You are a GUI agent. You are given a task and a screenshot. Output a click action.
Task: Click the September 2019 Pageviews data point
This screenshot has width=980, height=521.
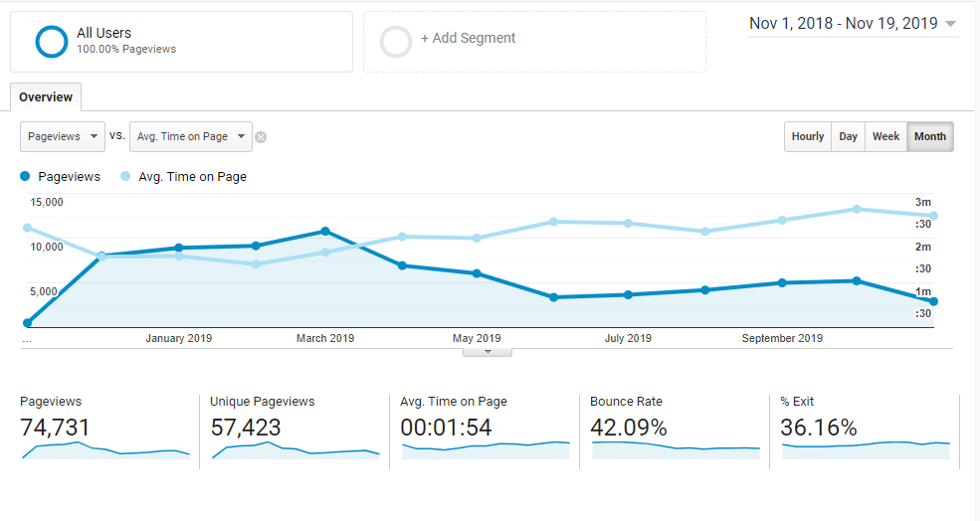click(x=782, y=283)
